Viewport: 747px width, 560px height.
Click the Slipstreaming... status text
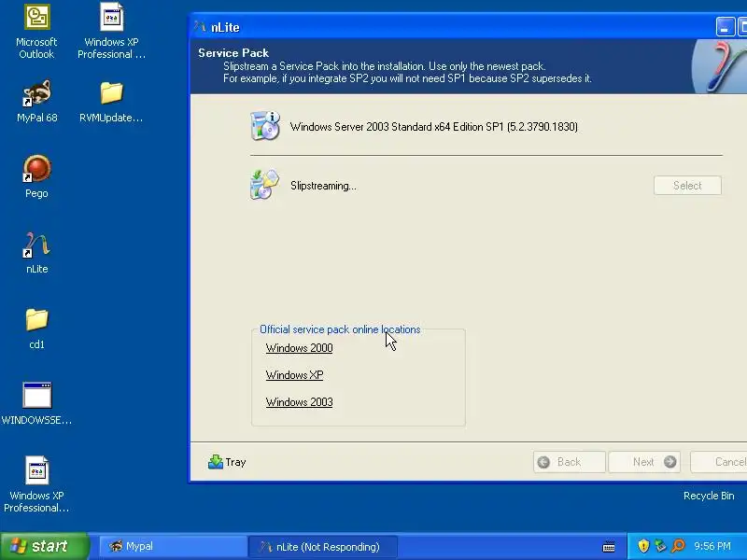[x=323, y=186]
